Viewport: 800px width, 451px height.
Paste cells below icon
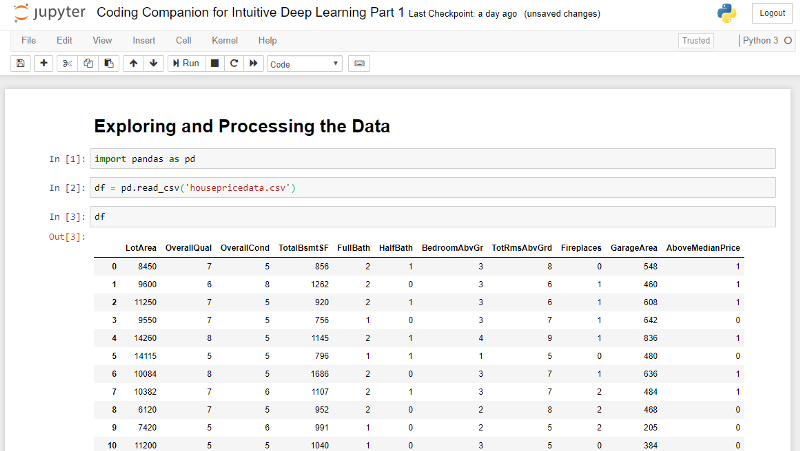point(107,63)
